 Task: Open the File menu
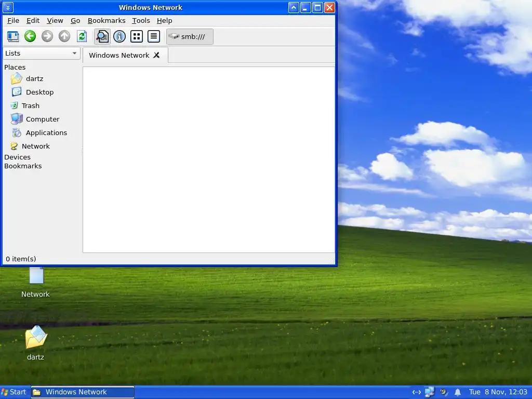pyautogui.click(x=13, y=21)
